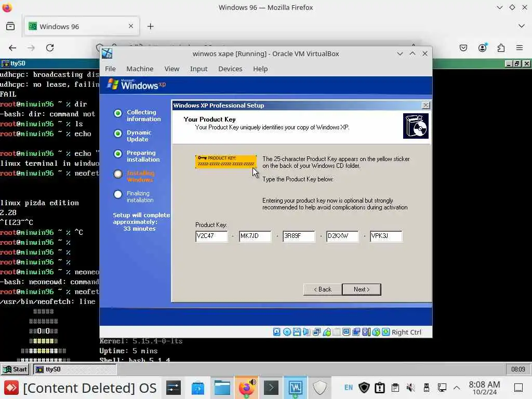Click the optical disc indicator in VirtualBox status bar

(287, 332)
